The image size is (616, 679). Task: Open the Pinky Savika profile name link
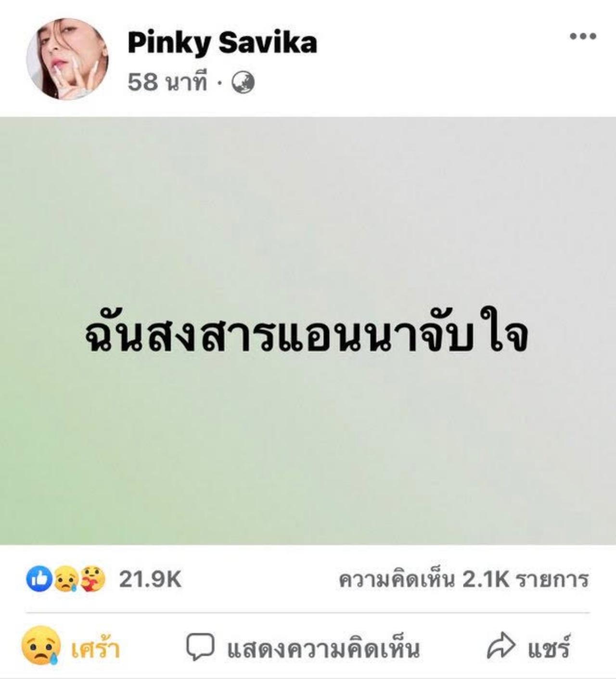pyautogui.click(x=222, y=43)
